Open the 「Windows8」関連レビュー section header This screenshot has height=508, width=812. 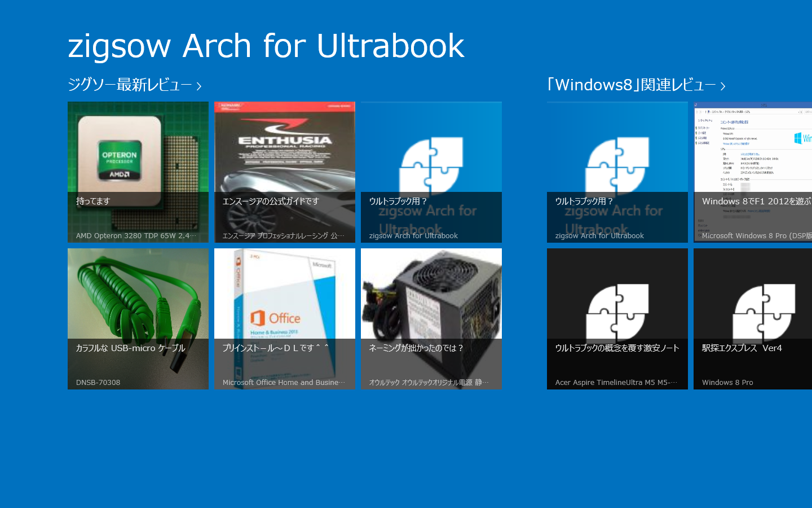point(636,85)
